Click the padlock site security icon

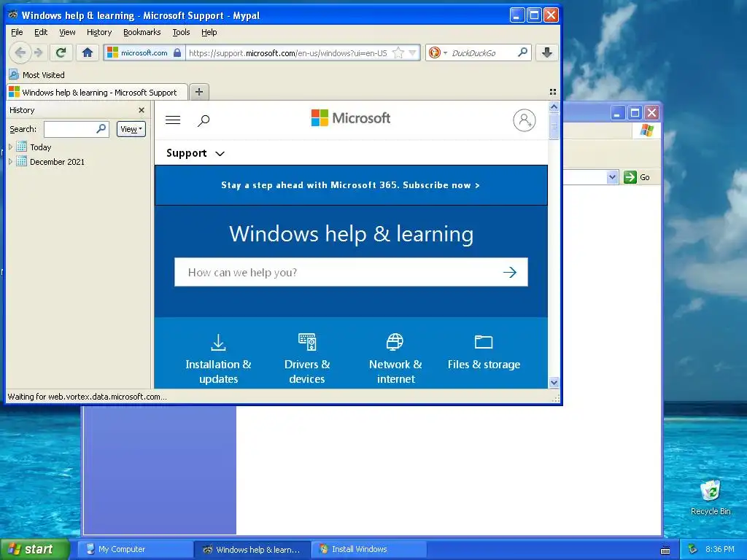click(x=177, y=52)
